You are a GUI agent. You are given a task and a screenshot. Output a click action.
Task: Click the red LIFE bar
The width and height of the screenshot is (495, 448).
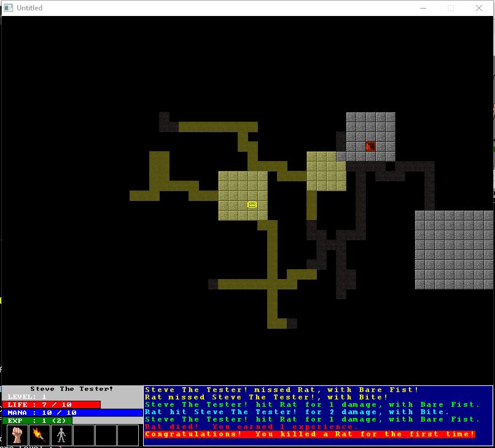point(52,405)
